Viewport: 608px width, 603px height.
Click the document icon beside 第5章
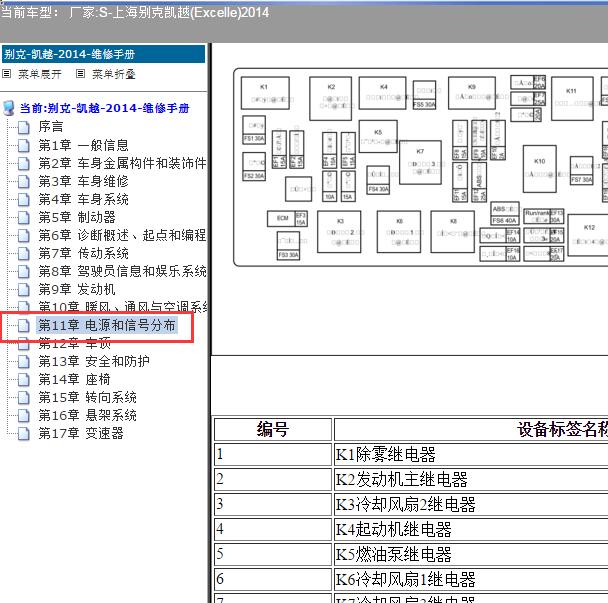(x=24, y=217)
